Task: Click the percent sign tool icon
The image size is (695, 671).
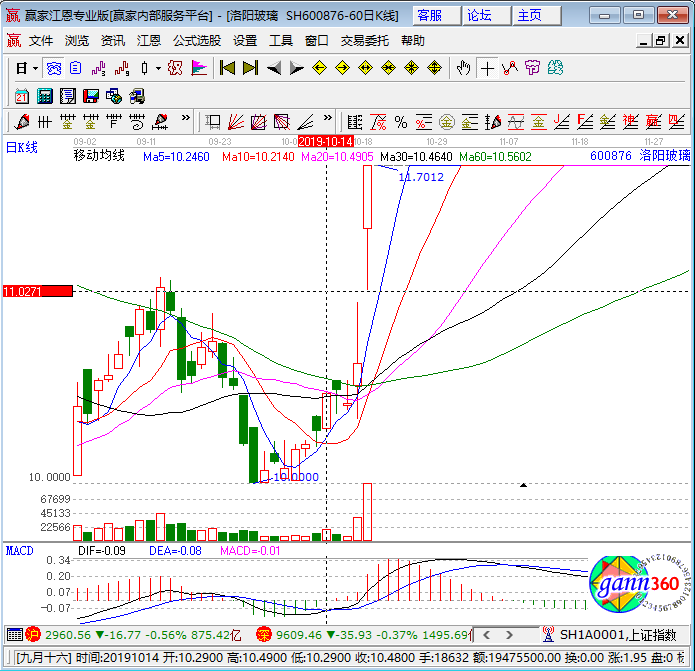Action: click(x=401, y=122)
